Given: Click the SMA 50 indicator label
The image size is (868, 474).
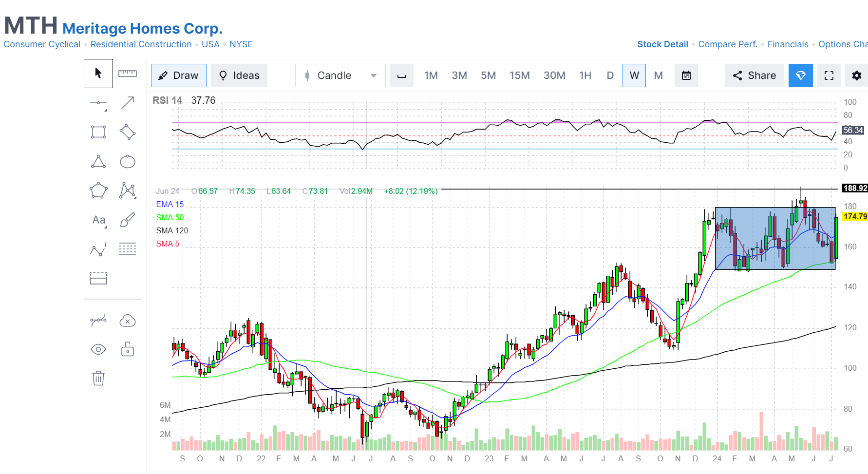Looking at the screenshot, I should tap(170, 217).
